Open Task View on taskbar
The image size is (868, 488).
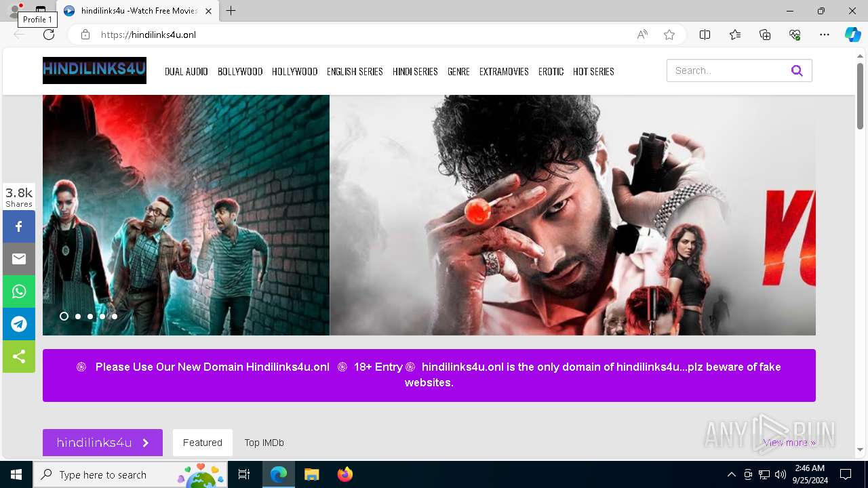tap(244, 474)
